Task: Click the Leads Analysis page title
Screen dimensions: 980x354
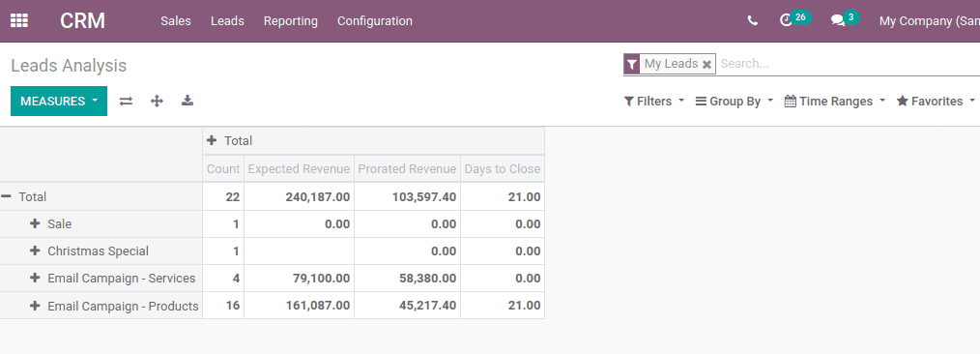Action: pos(69,66)
